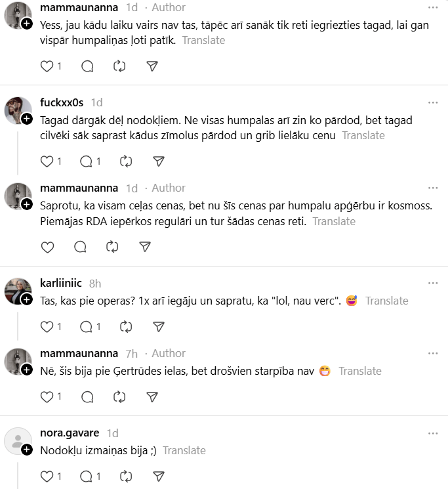The image size is (448, 489).
Task: Translate fuckxx0s's comment about zīmolus
Action: click(x=363, y=135)
